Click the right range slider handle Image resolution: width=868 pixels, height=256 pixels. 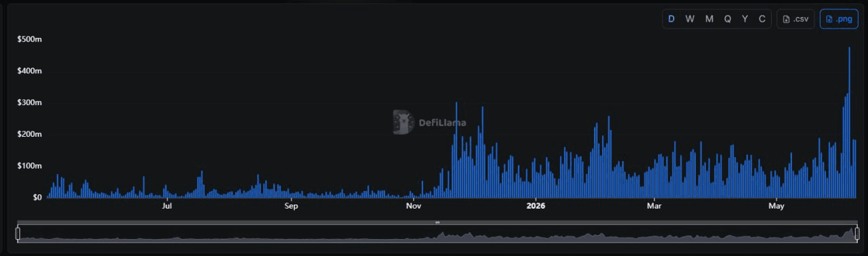pyautogui.click(x=857, y=234)
